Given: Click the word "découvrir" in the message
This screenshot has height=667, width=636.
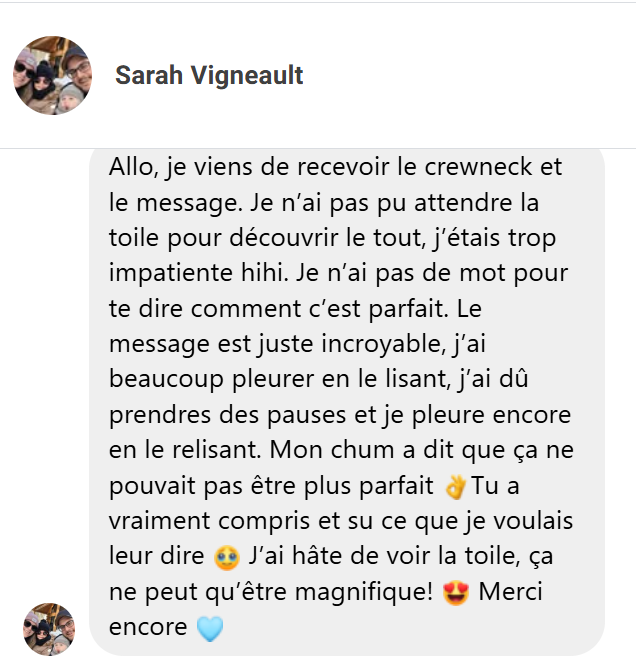Looking at the screenshot, I should [284, 238].
